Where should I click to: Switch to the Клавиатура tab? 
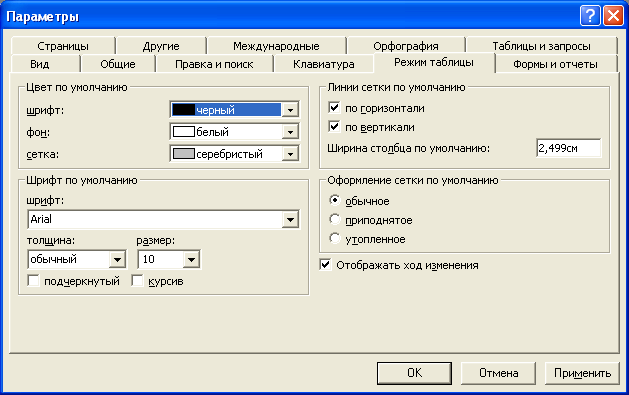pyautogui.click(x=323, y=64)
